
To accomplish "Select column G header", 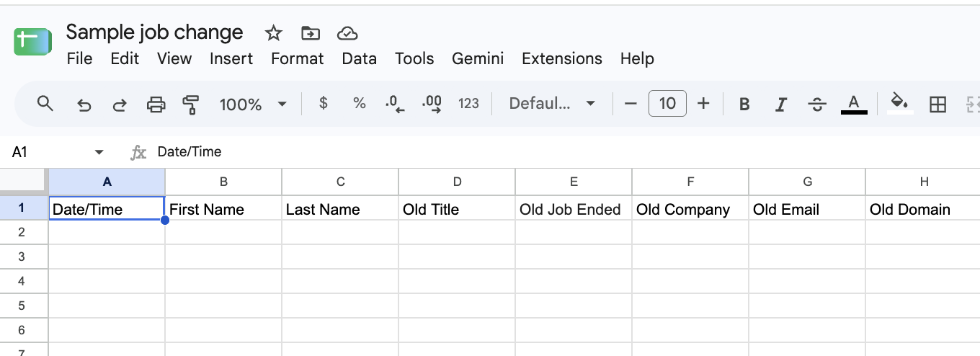I will coord(807,182).
